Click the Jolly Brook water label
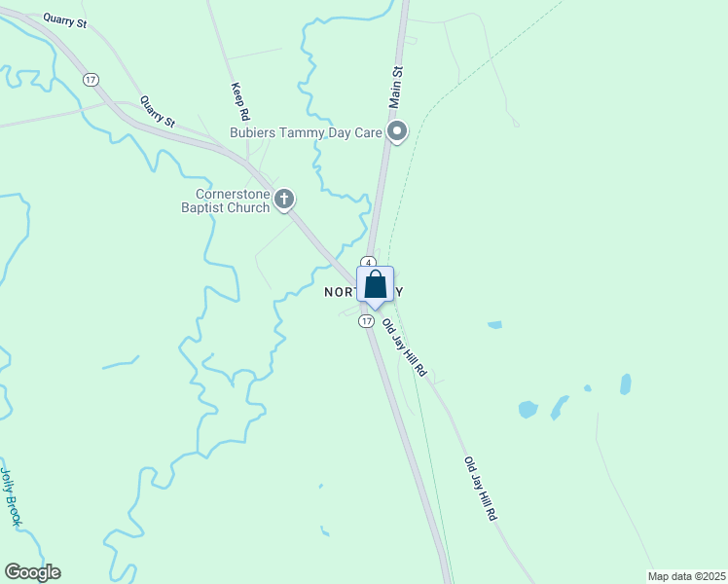This screenshot has height=584, width=728. [11, 496]
